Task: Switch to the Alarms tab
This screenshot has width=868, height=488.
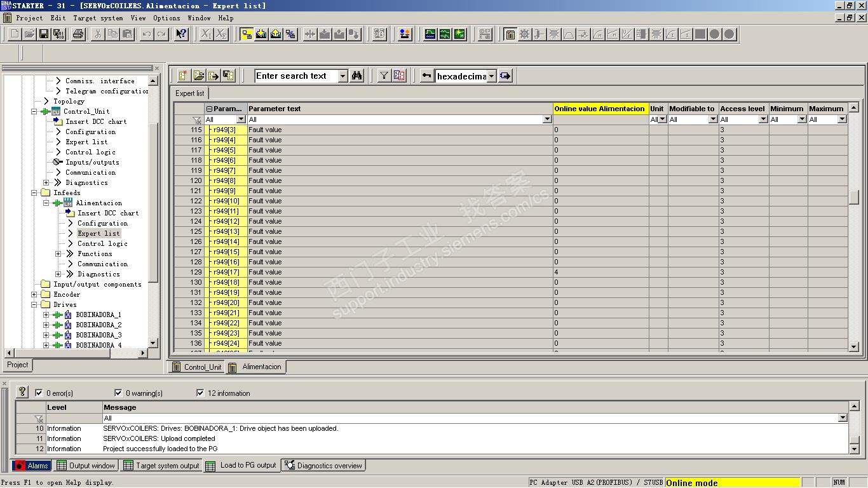Action: (32, 466)
